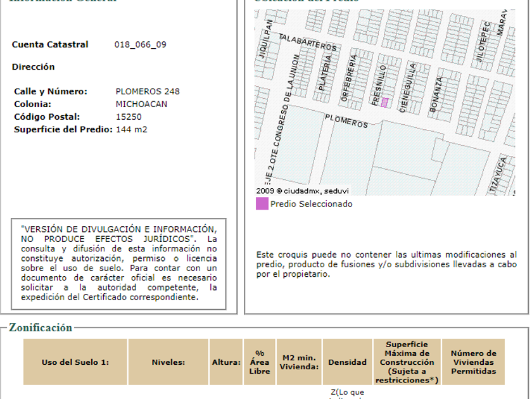Screen dimensions: 532x399
Task: Click PLATERIA street label on map
Action: 325,73
